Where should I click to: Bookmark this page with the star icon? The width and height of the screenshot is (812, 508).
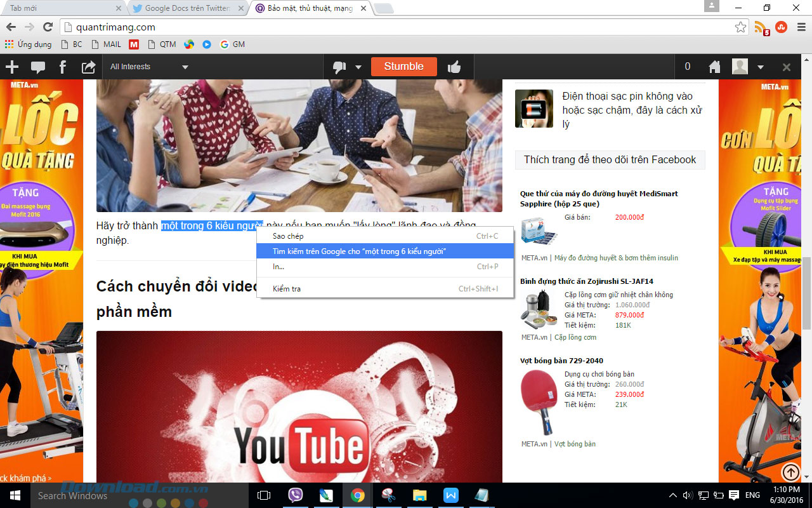click(740, 27)
